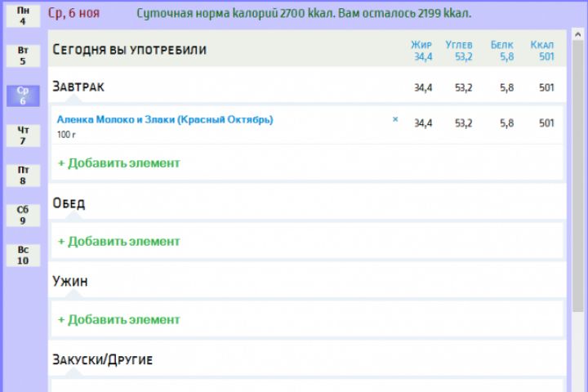Click the Жир 34,4 column header

tap(422, 51)
